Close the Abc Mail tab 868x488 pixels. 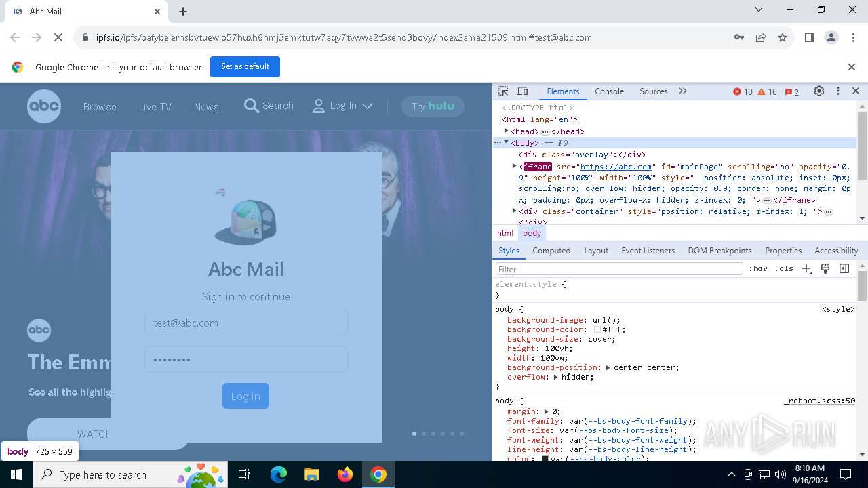[x=157, y=12]
